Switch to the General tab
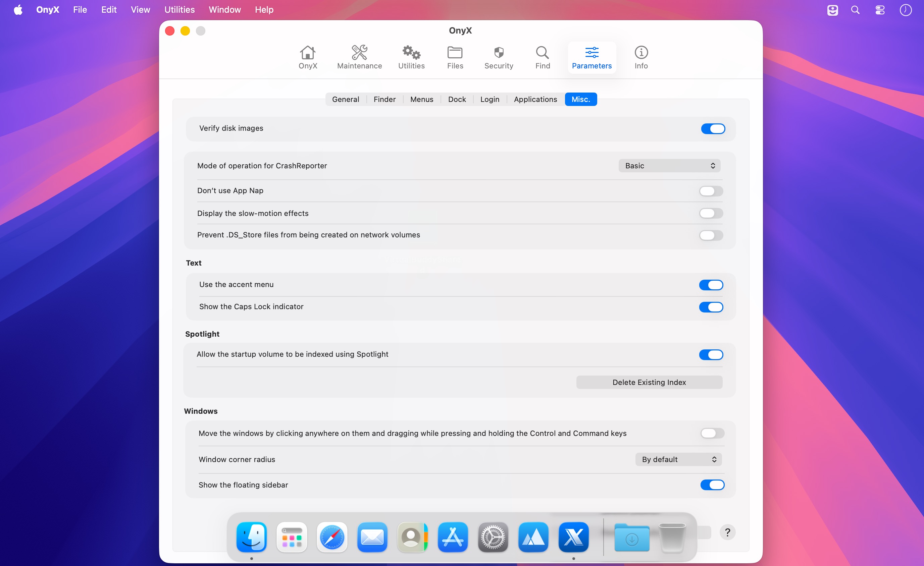 click(345, 99)
